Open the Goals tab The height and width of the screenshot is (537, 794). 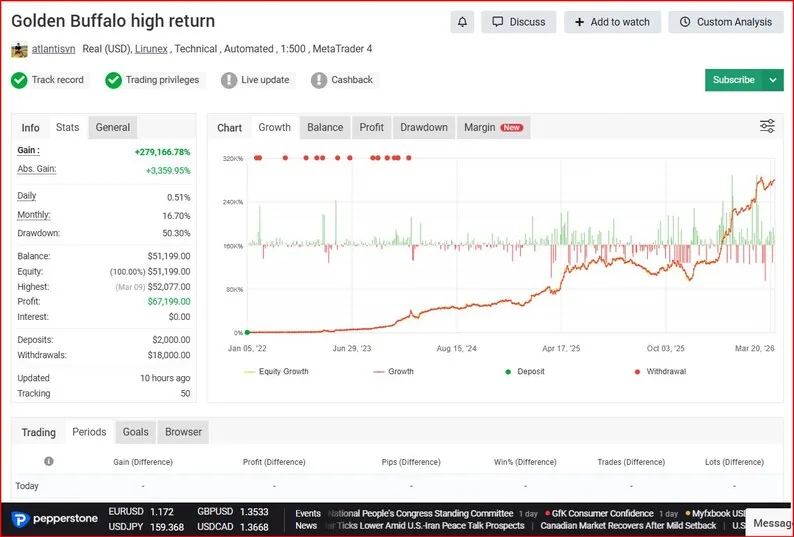(x=136, y=432)
